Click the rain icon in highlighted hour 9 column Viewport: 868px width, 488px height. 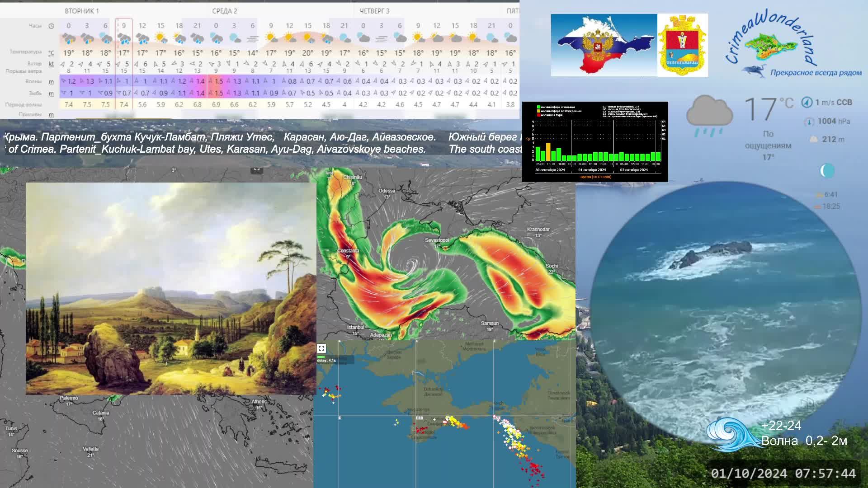[123, 39]
